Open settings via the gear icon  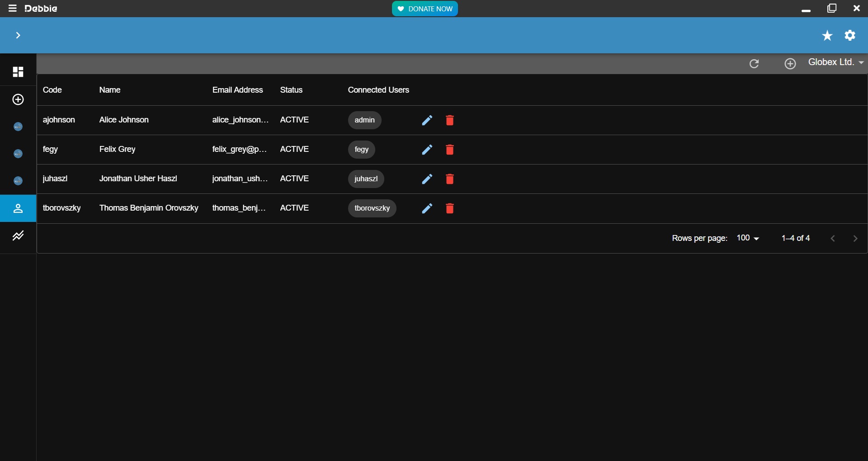coord(850,35)
